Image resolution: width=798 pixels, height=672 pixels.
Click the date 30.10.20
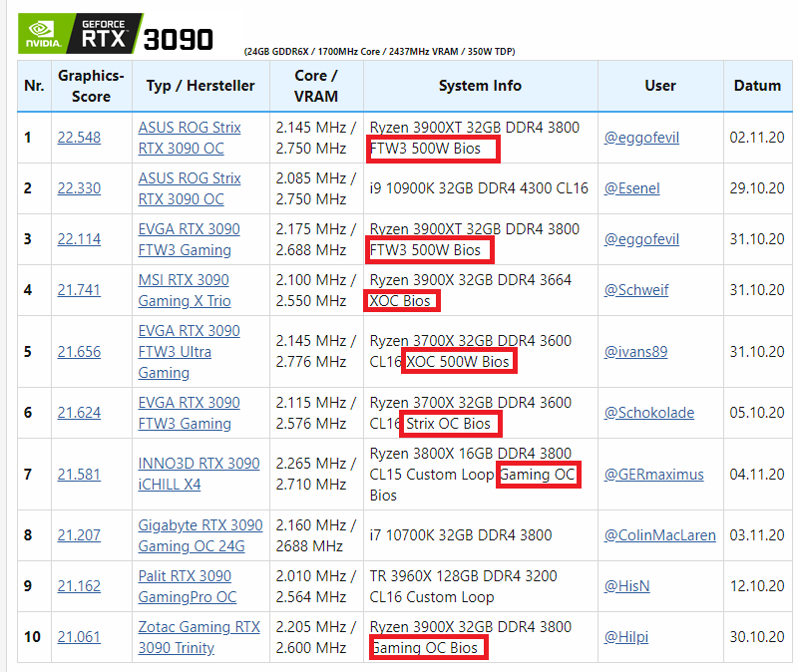[x=757, y=637]
